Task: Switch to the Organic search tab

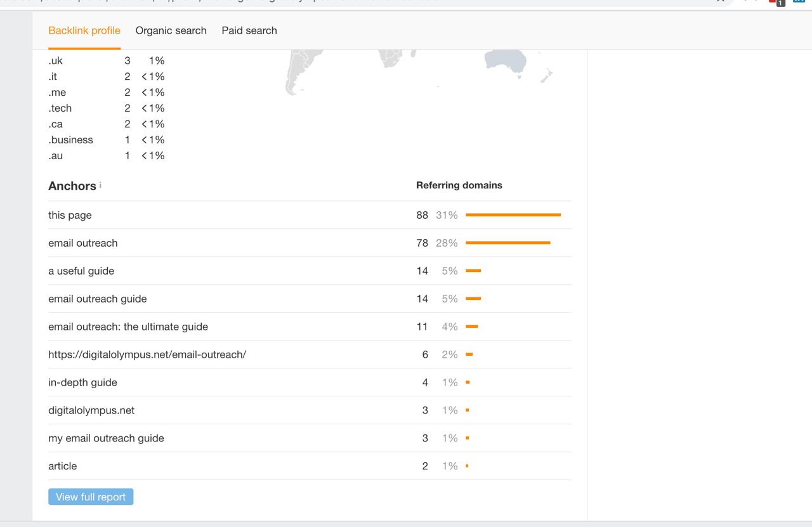Action: coord(171,30)
